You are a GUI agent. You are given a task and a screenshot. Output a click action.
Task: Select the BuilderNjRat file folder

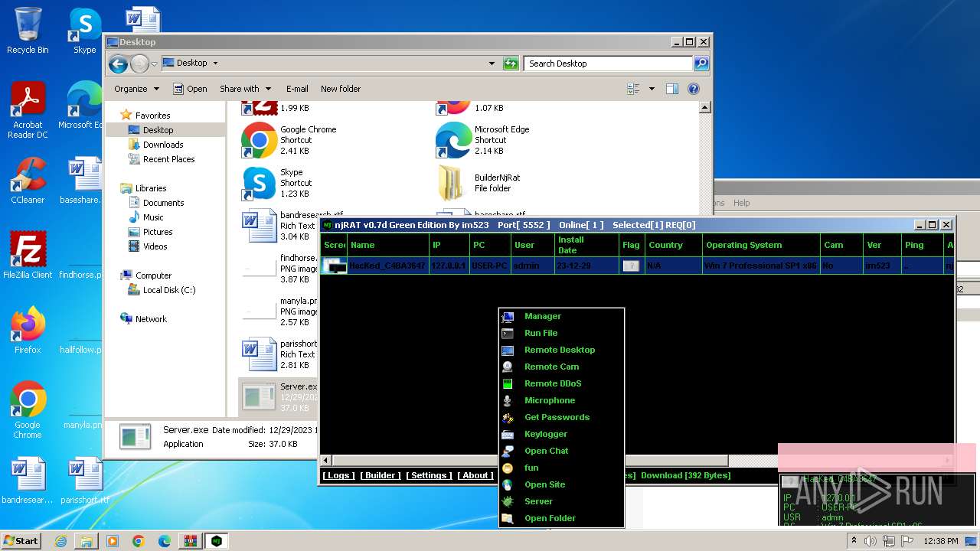pos(482,182)
